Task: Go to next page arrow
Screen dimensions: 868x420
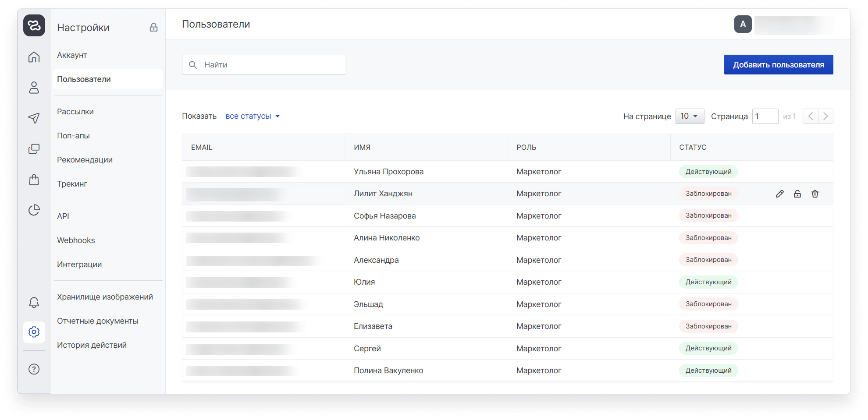Action: (x=825, y=116)
